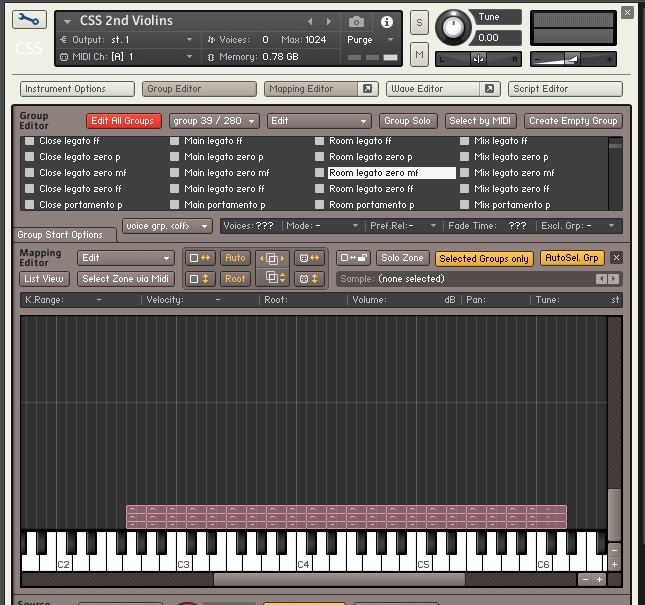
Task: Toggle Edit All Groups
Action: 123,121
